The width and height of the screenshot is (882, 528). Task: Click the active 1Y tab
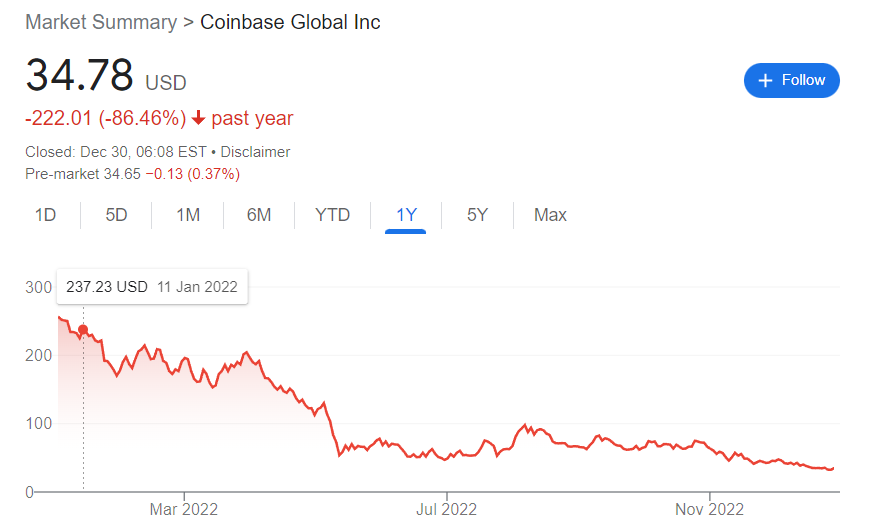point(406,215)
